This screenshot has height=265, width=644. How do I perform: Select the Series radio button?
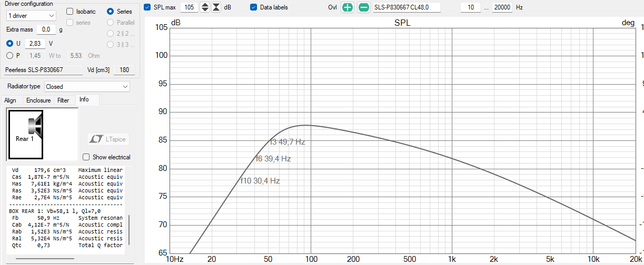[111, 11]
